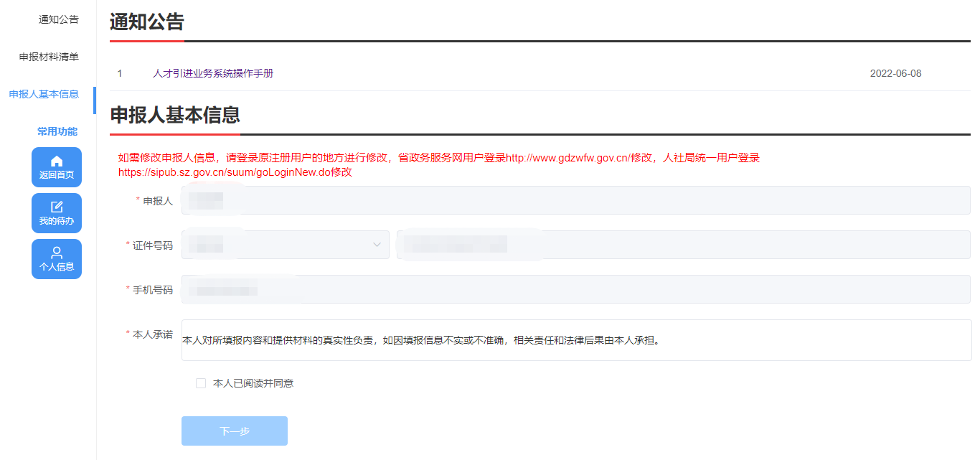980x460 pixels.
Task: Open personal info through the 个人信息 tile
Action: pyautogui.click(x=56, y=258)
